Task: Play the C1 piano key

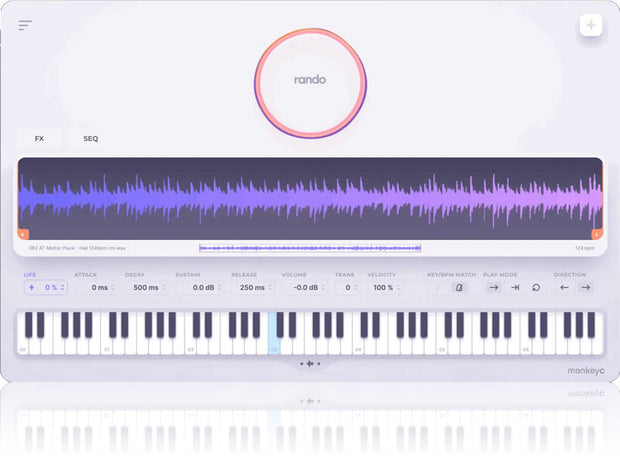Action: [x=106, y=346]
